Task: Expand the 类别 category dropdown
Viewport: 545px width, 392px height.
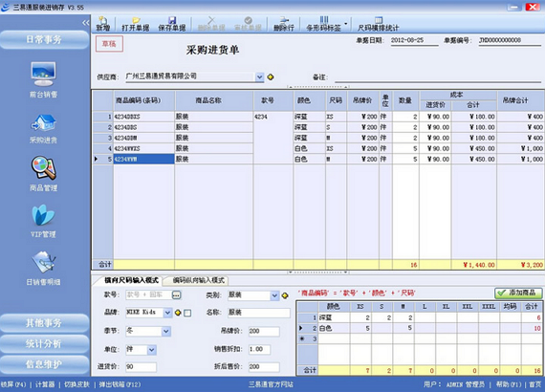Action: [x=274, y=295]
